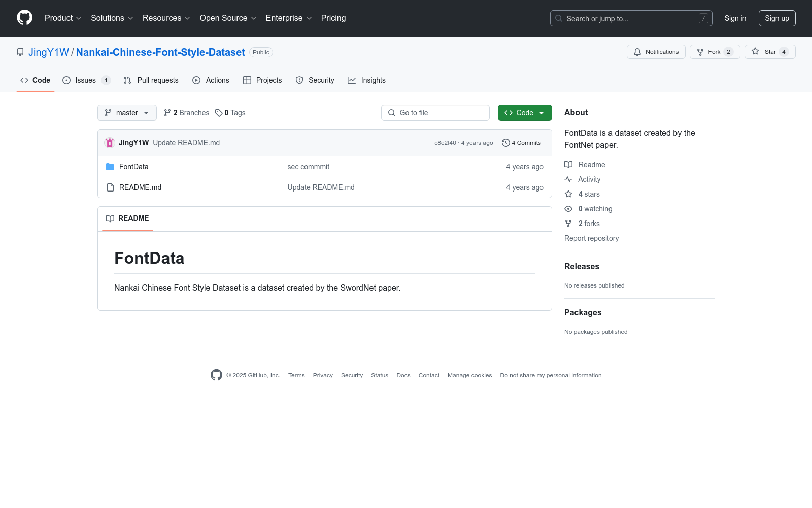Screen dimensions: 812x508
Task: Expand the Solutions menu
Action: 112,18
